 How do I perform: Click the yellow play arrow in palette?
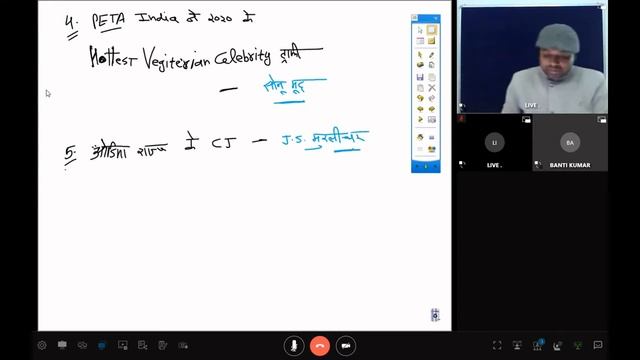click(420, 119)
